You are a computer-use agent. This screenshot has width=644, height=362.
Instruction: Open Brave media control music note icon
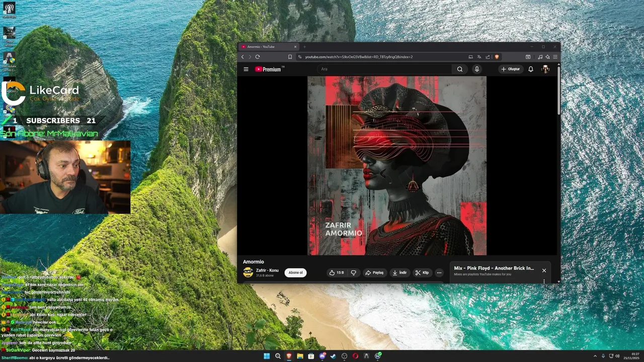point(540,57)
